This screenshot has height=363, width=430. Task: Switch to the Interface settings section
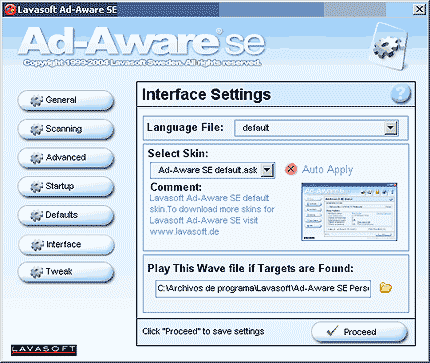click(66, 244)
